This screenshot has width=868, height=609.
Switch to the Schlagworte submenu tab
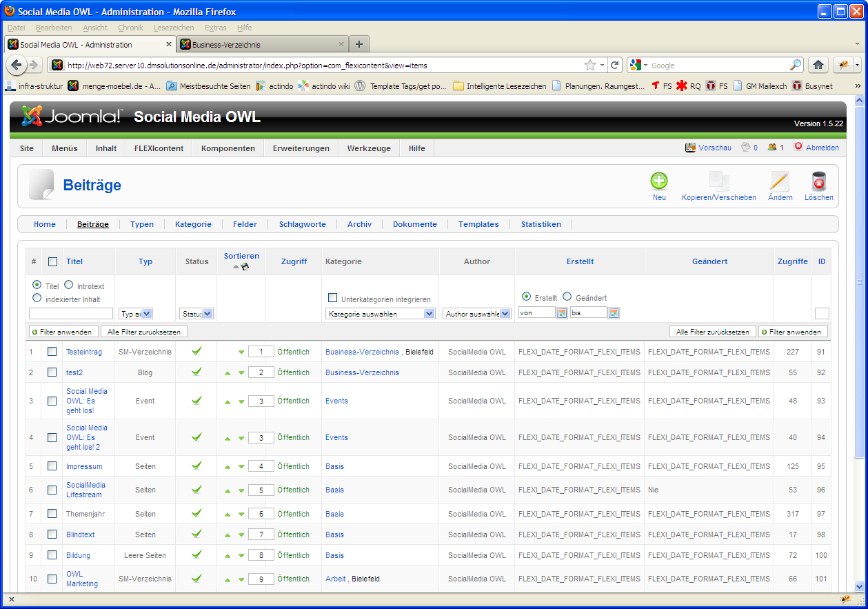pos(303,224)
